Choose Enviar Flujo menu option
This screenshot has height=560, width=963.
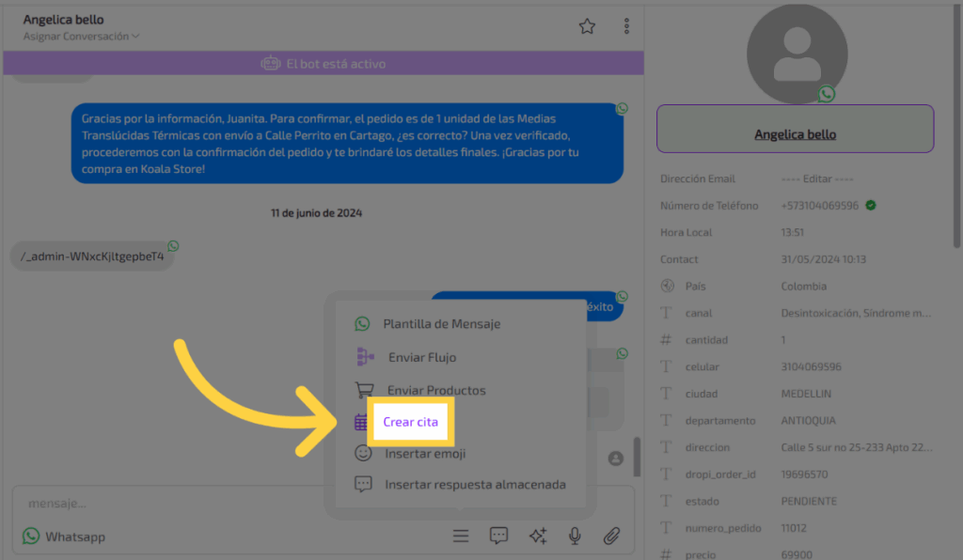pyautogui.click(x=421, y=357)
